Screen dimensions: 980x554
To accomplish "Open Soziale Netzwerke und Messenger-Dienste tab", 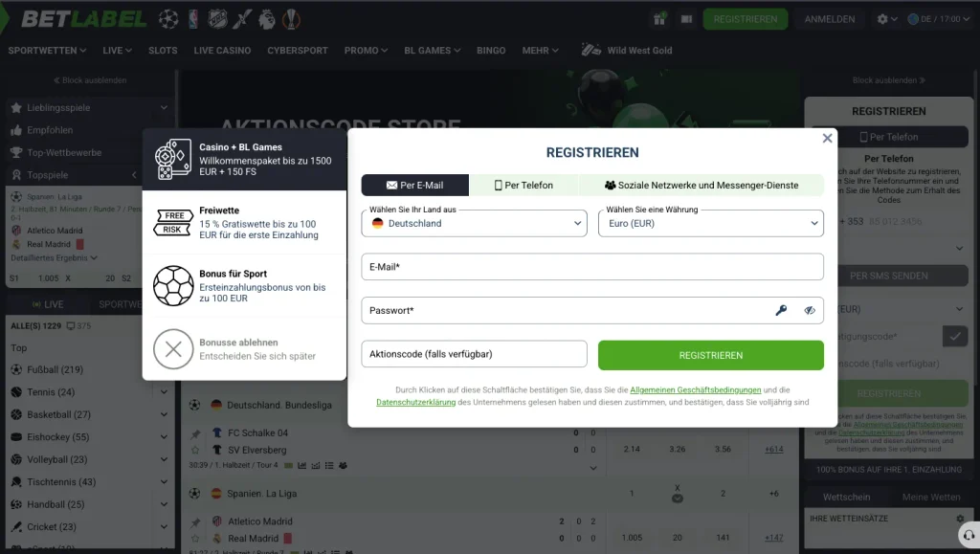I will point(702,185).
